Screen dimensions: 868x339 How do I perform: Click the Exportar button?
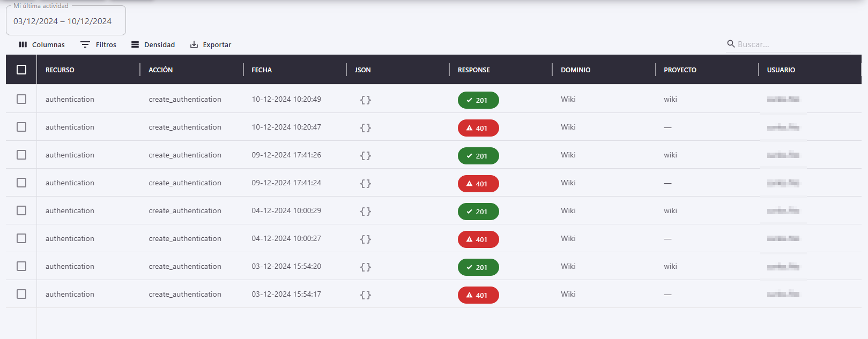pyautogui.click(x=211, y=44)
